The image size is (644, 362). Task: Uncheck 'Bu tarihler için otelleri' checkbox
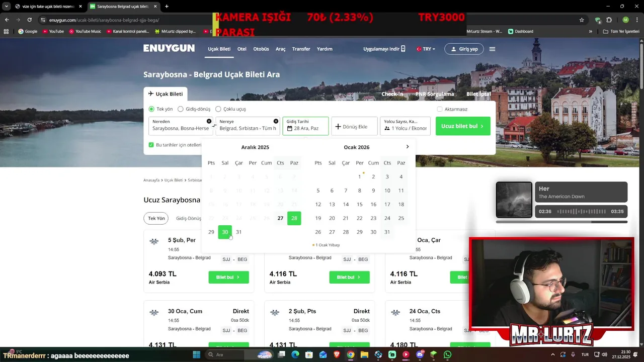pos(151,145)
